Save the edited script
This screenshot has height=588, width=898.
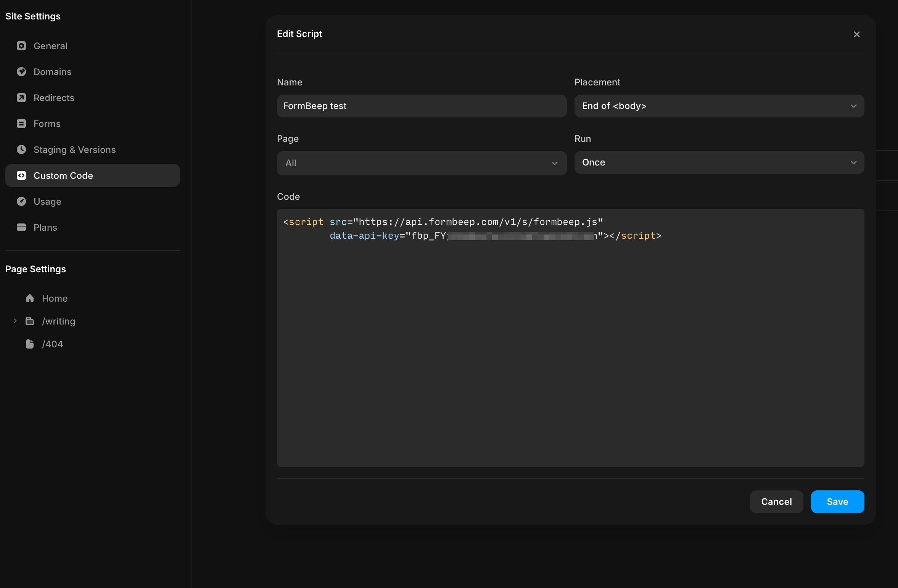point(837,502)
